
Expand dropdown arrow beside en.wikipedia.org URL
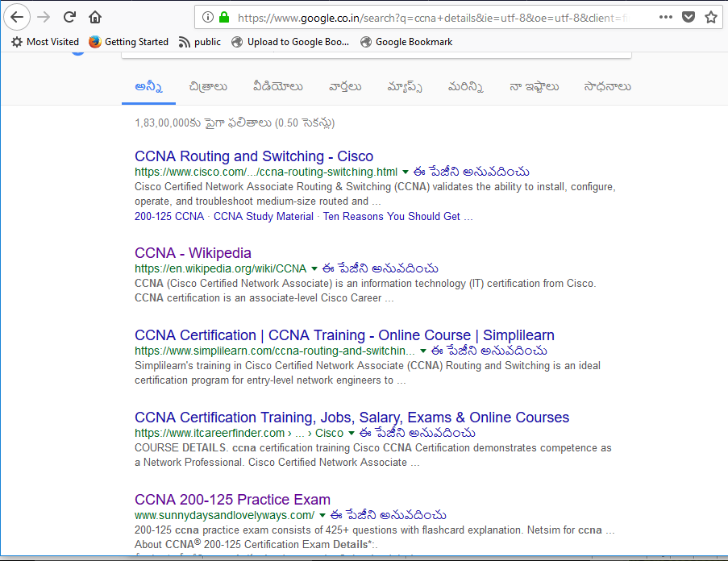pyautogui.click(x=314, y=268)
